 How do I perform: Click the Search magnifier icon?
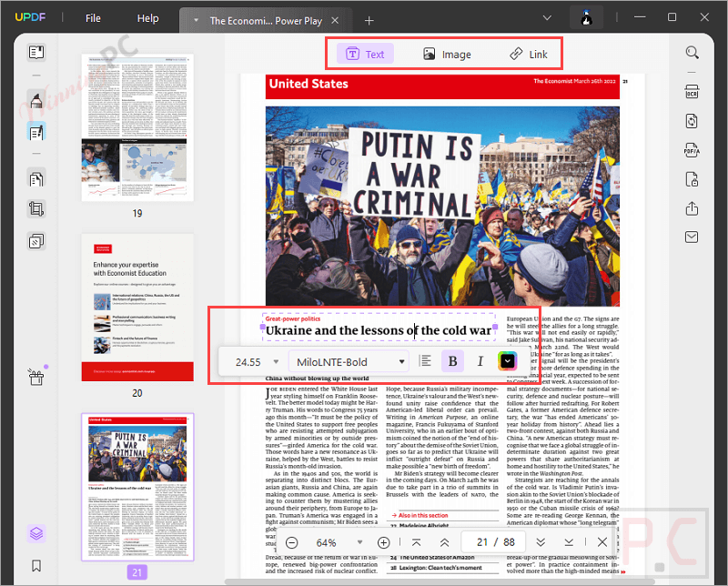[692, 53]
